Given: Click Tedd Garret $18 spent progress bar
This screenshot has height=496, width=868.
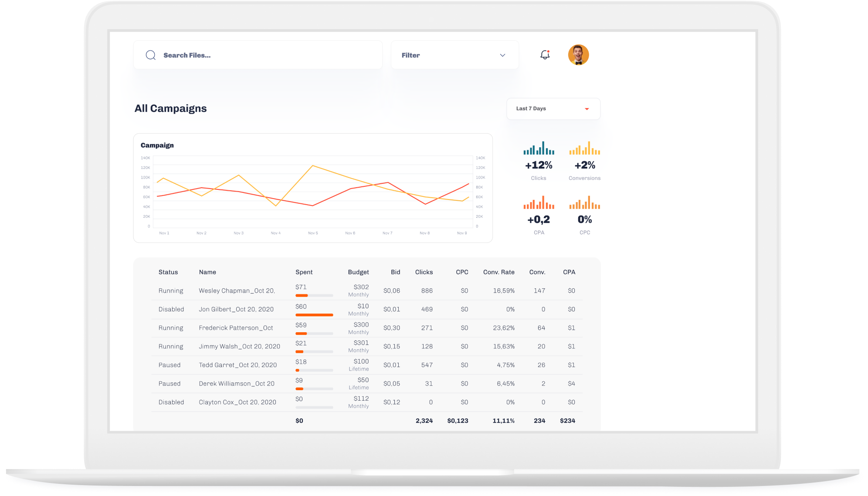Looking at the screenshot, I should pos(314,371).
